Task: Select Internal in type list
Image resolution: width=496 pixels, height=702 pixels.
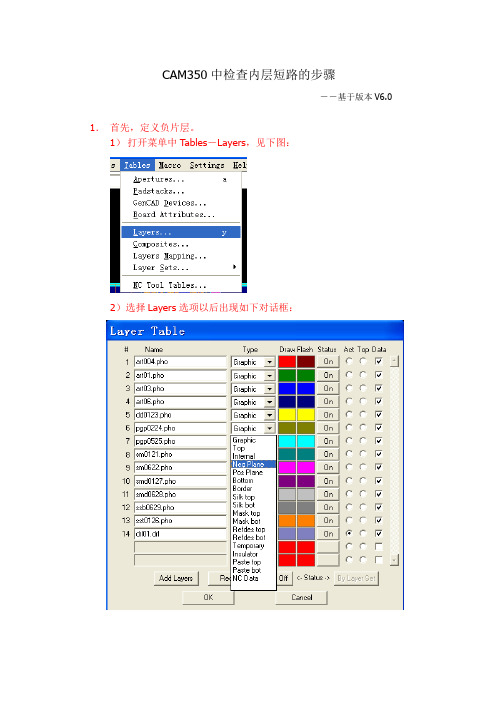Action: click(253, 456)
